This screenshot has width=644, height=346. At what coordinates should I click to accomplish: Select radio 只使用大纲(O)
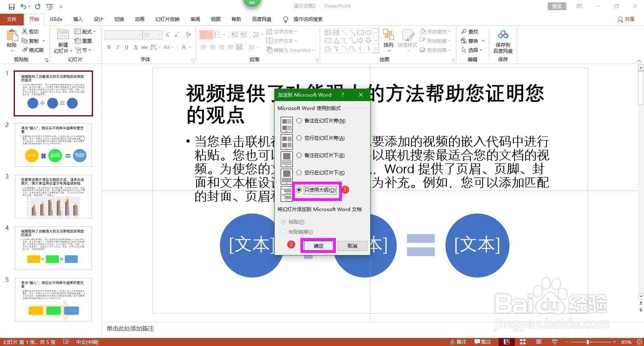(x=299, y=190)
